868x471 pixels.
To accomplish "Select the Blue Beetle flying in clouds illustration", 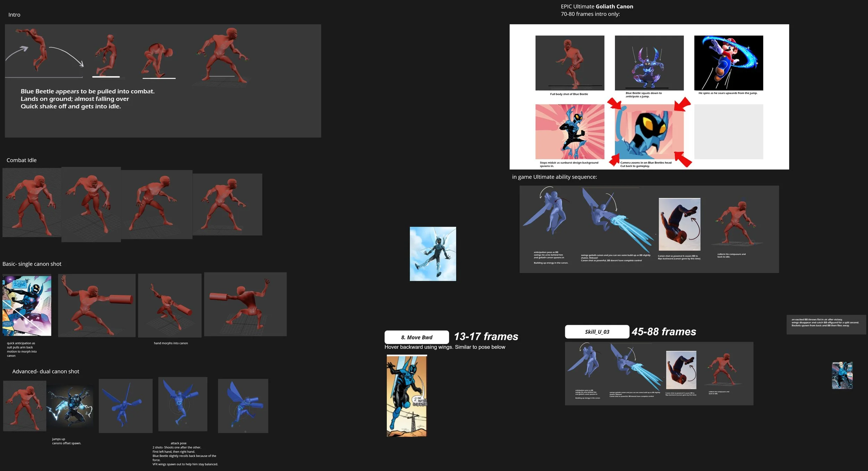I will [433, 254].
